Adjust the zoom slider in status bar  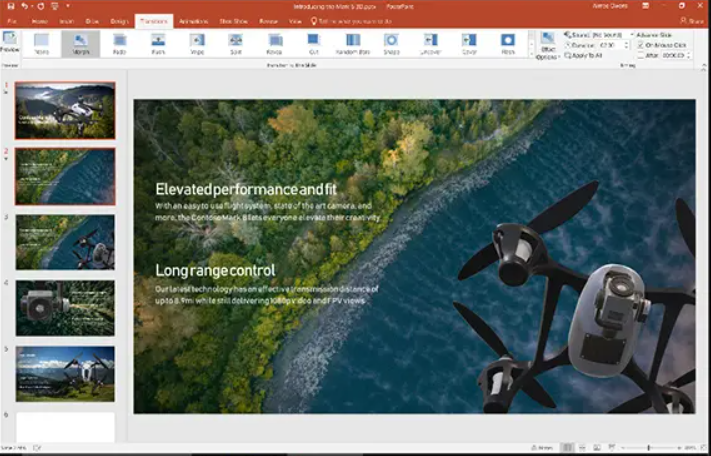pos(649,448)
